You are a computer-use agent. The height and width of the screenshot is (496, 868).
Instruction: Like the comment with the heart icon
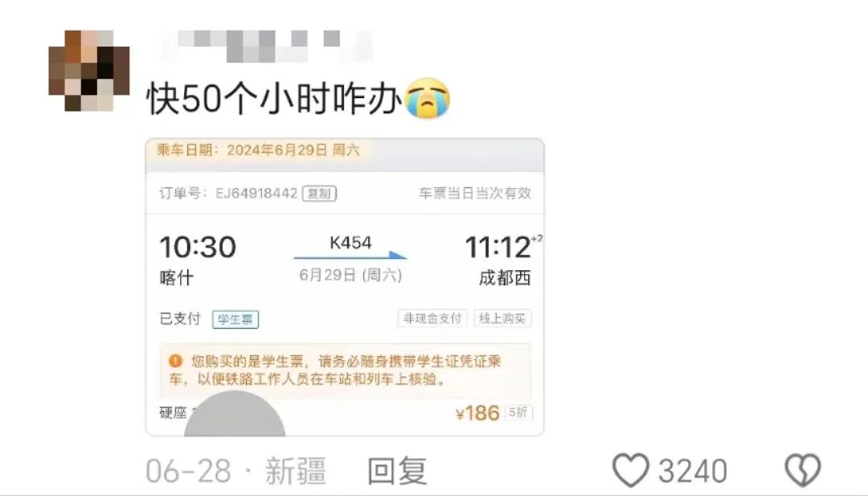[x=631, y=470]
